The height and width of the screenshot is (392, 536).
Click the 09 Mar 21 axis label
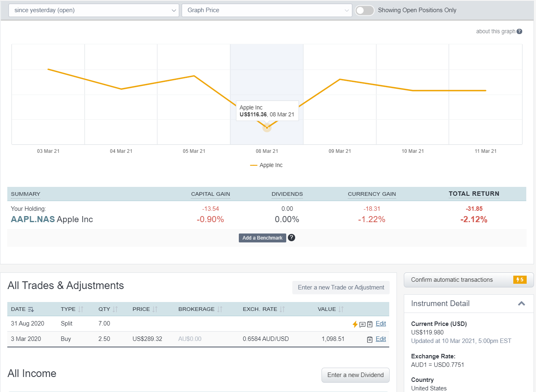pyautogui.click(x=340, y=151)
